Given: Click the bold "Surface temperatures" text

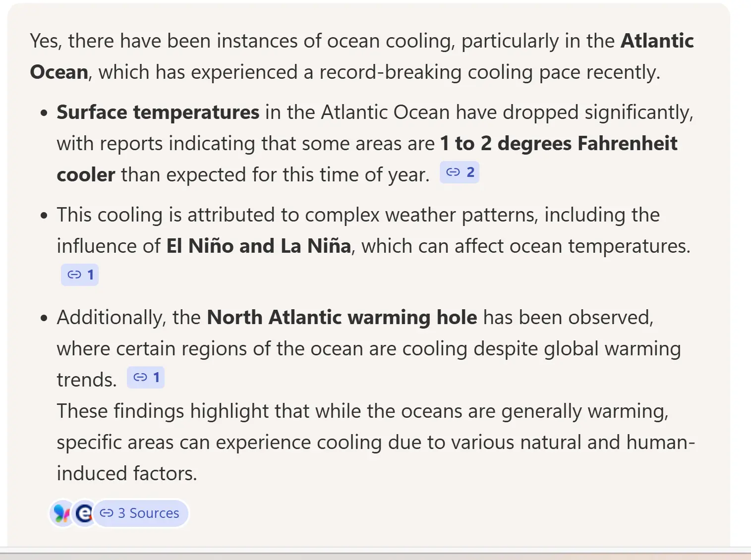Looking at the screenshot, I should coord(158,112).
